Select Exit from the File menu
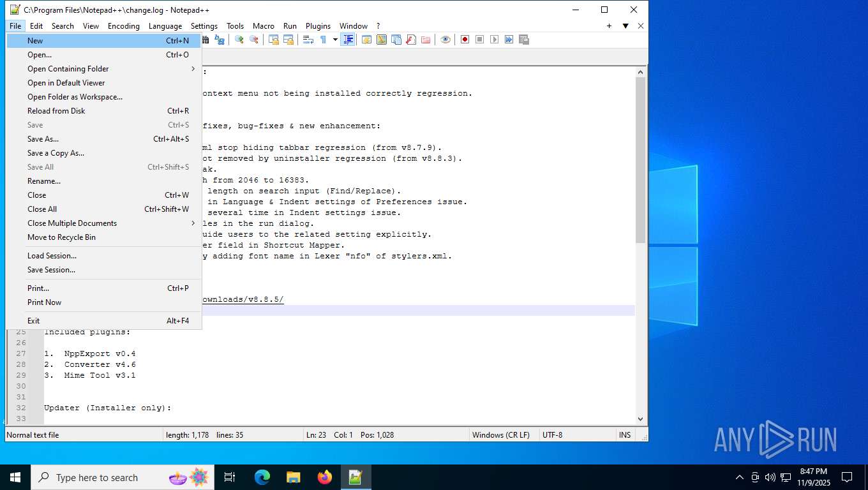This screenshot has height=490, width=868. 103,321
